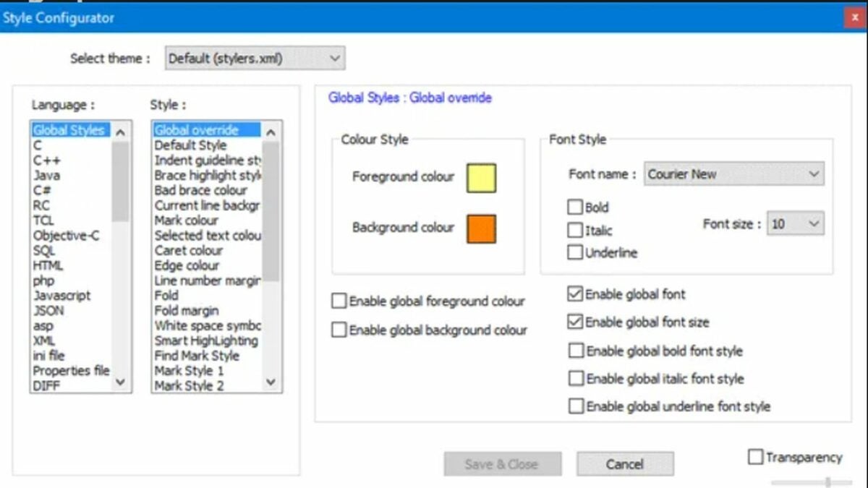
Task: Enable global foreground colour
Action: click(x=338, y=301)
